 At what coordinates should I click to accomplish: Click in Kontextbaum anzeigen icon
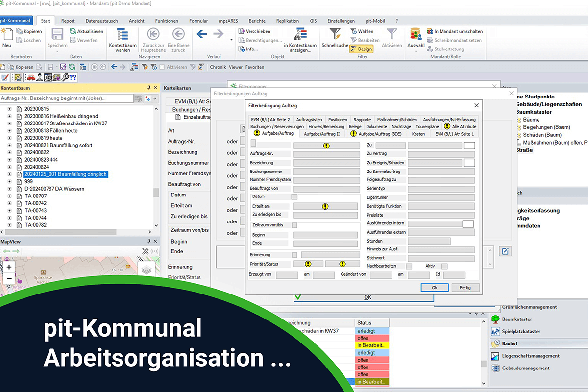point(300,34)
